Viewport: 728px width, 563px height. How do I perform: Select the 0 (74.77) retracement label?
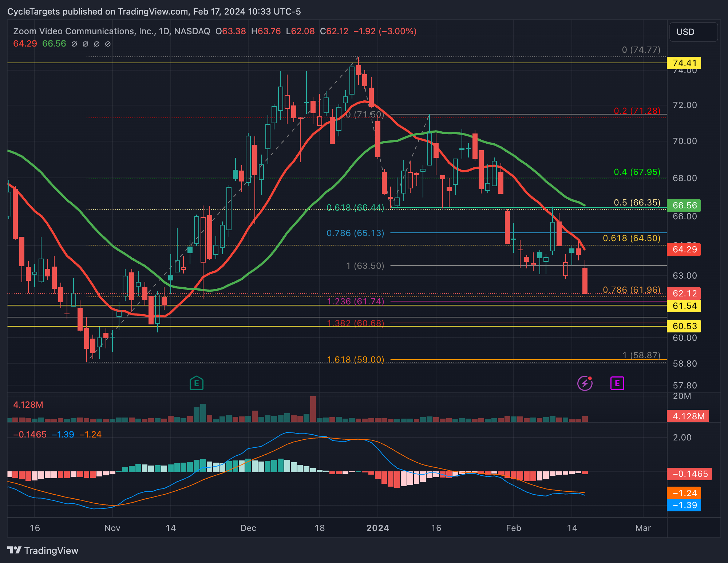tap(641, 50)
